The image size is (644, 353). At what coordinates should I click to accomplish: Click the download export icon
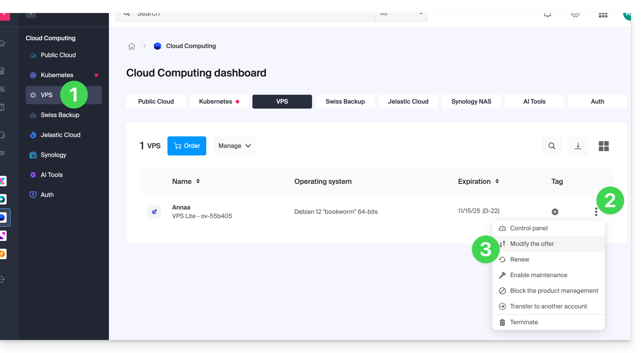(x=578, y=146)
